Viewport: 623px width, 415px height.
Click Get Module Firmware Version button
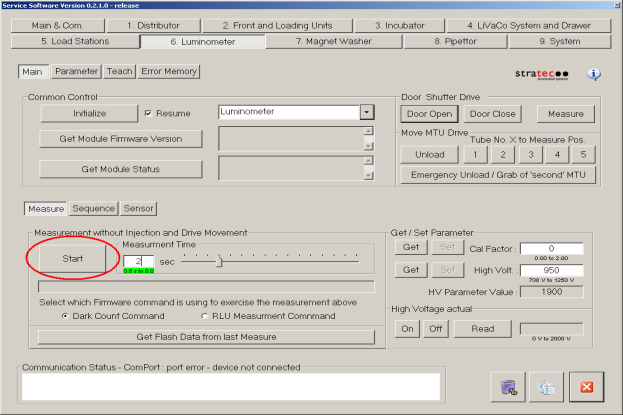click(121, 138)
